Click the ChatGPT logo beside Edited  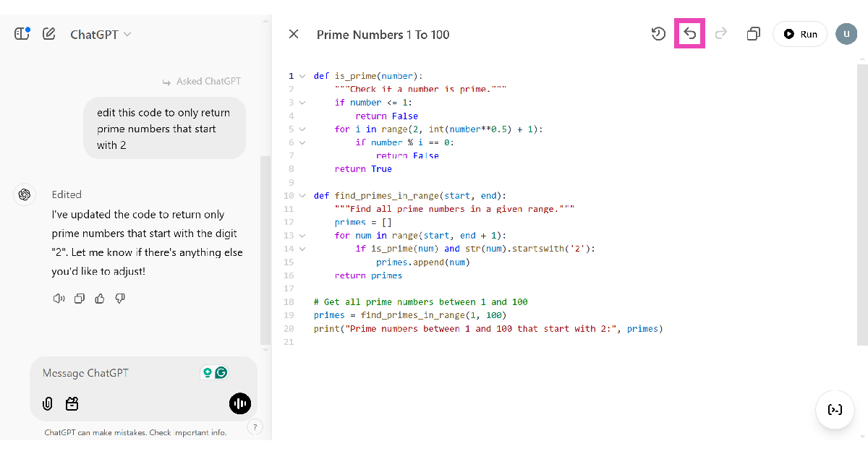pos(25,195)
